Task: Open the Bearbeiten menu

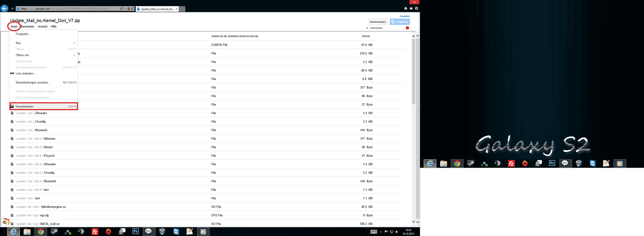Action: tap(28, 26)
